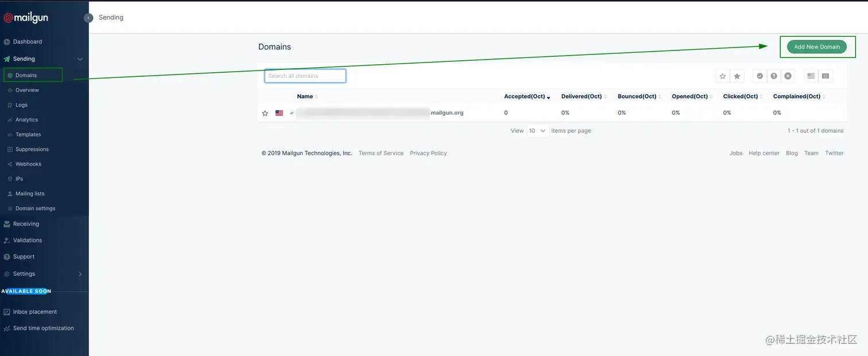Open Mailing lists
868x356 pixels.
point(30,194)
